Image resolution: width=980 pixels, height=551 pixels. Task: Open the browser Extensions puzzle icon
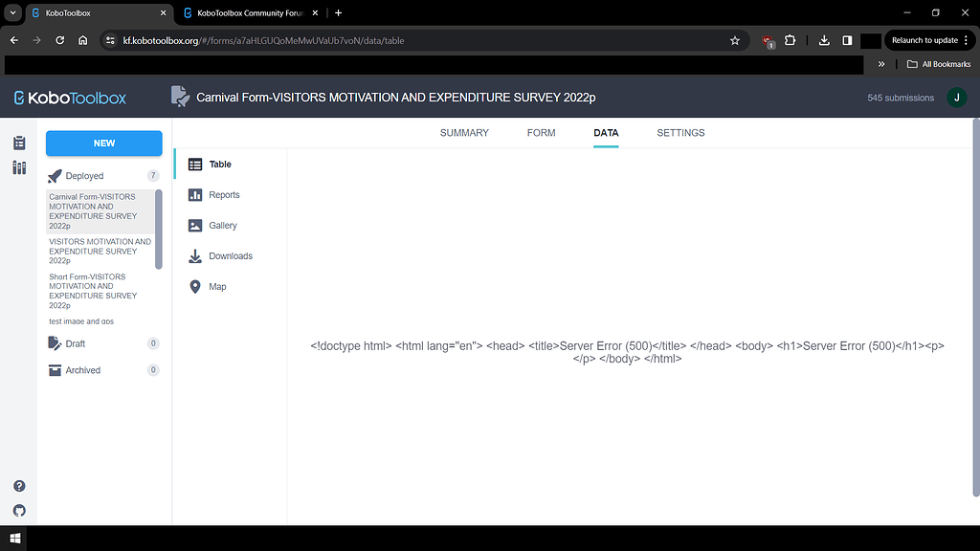coord(790,40)
